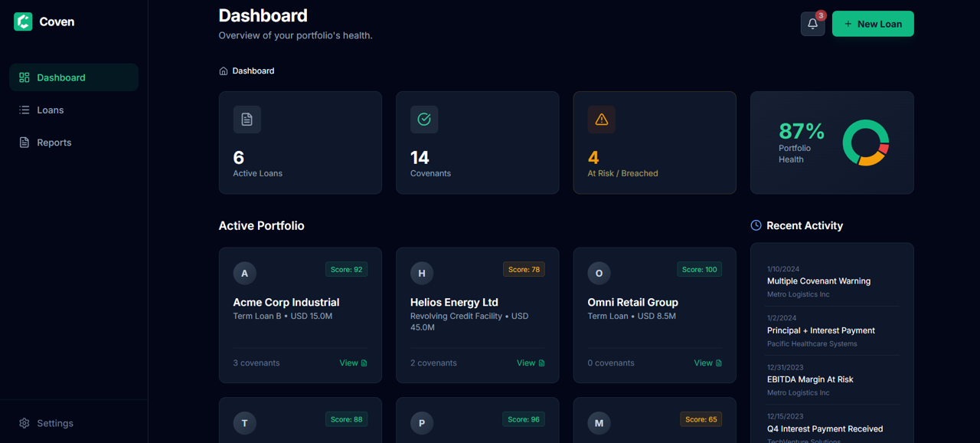980x443 pixels.
Task: Go to Loans in the sidebar
Action: (73, 110)
